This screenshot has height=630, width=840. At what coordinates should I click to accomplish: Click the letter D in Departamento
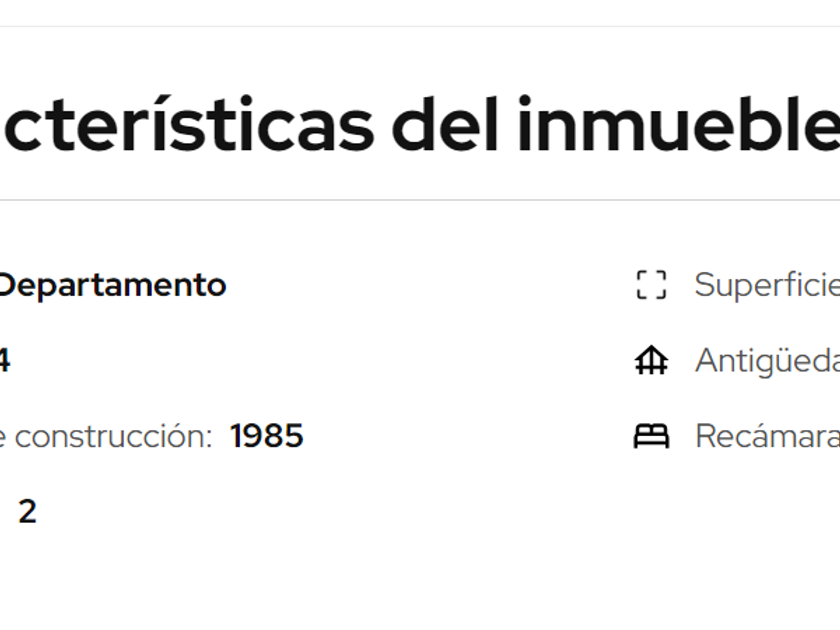(x=7, y=285)
